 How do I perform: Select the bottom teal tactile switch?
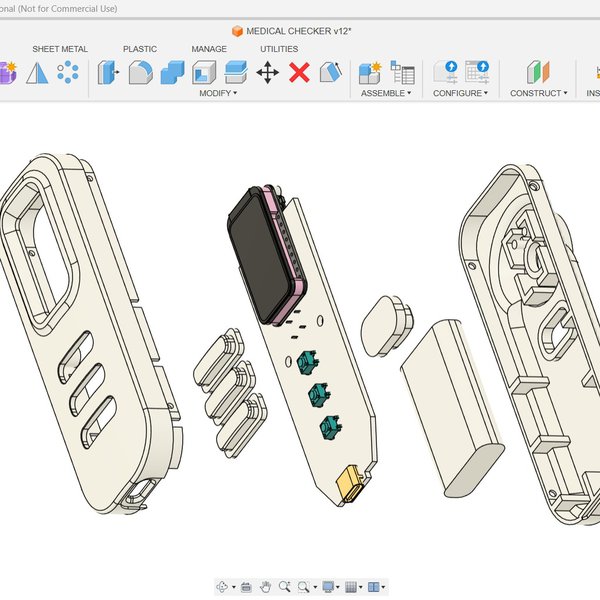(x=331, y=427)
